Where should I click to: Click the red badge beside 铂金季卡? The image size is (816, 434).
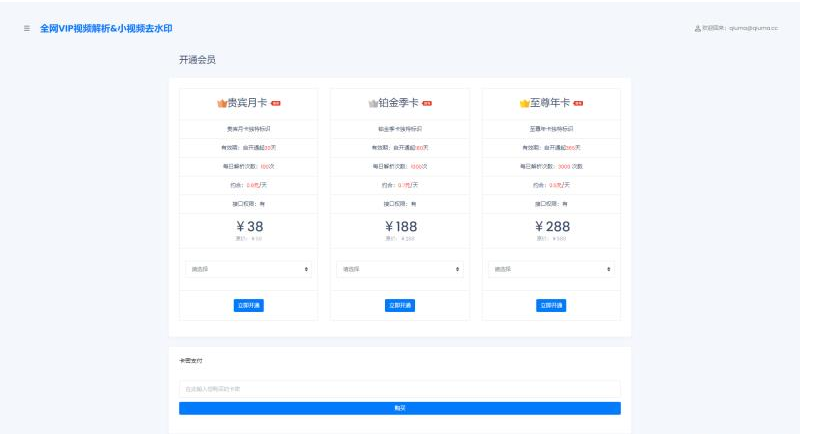pos(426,103)
